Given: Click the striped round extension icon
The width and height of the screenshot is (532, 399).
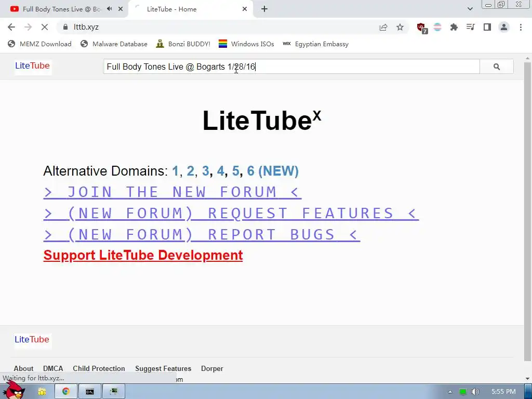Looking at the screenshot, I should coord(437,27).
